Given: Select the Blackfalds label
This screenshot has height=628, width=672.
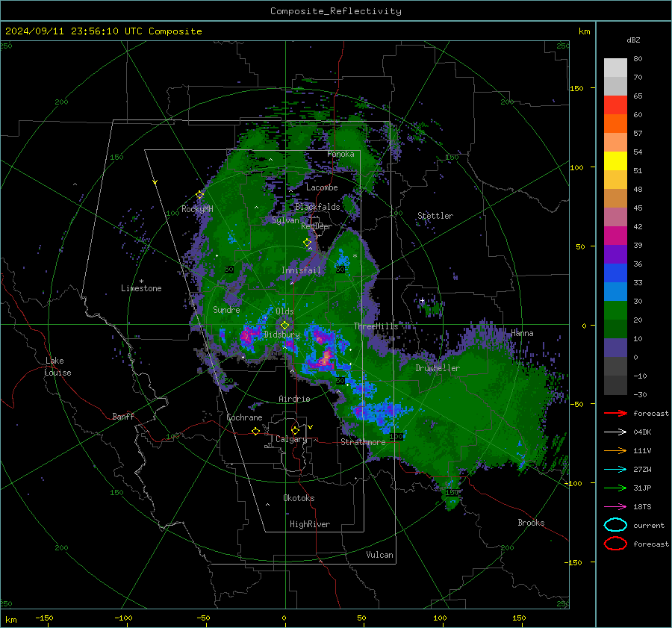Looking at the screenshot, I should 317,207.
